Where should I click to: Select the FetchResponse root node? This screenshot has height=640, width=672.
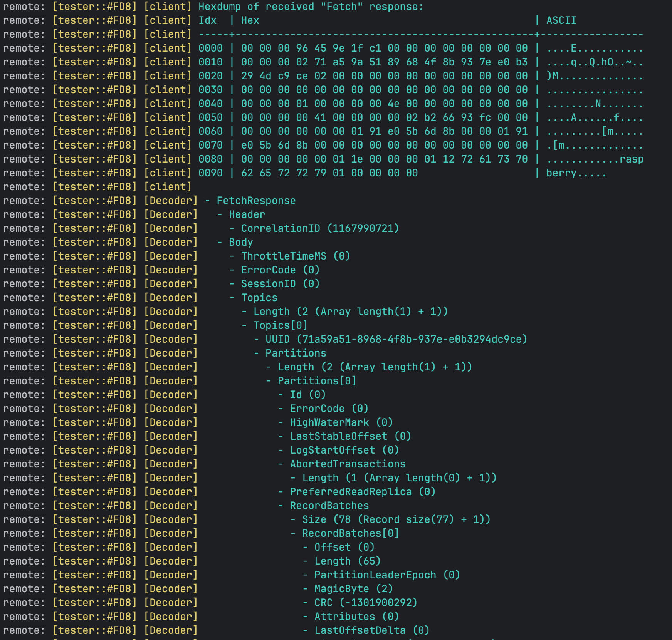click(256, 201)
